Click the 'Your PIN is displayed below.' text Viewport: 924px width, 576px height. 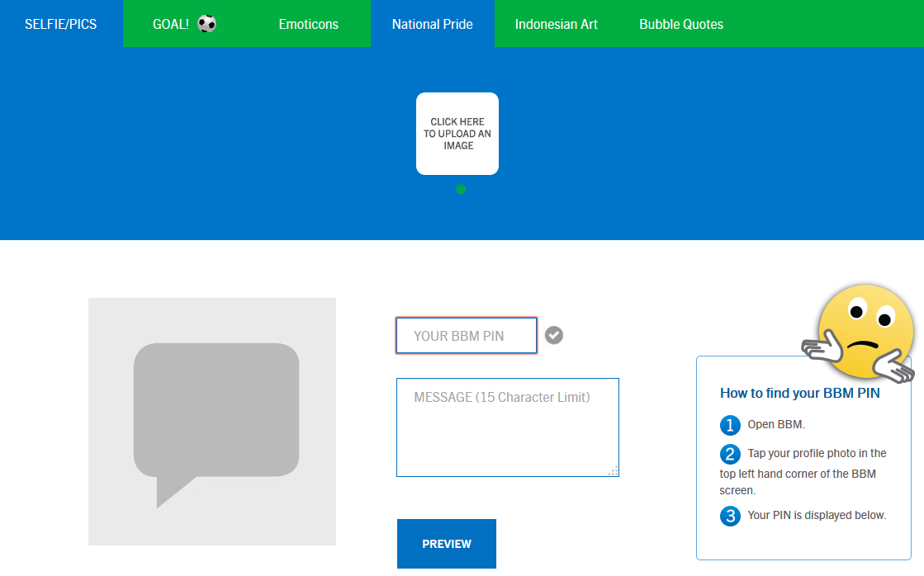coord(817,515)
